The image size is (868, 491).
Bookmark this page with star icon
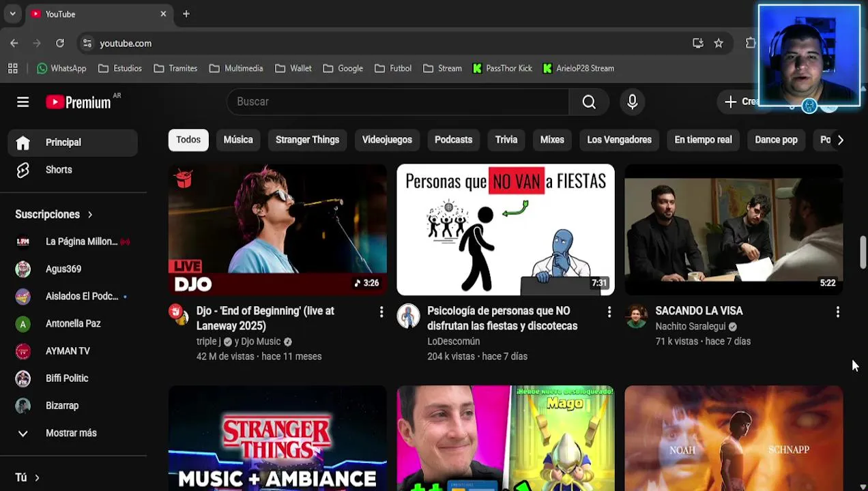pos(719,43)
